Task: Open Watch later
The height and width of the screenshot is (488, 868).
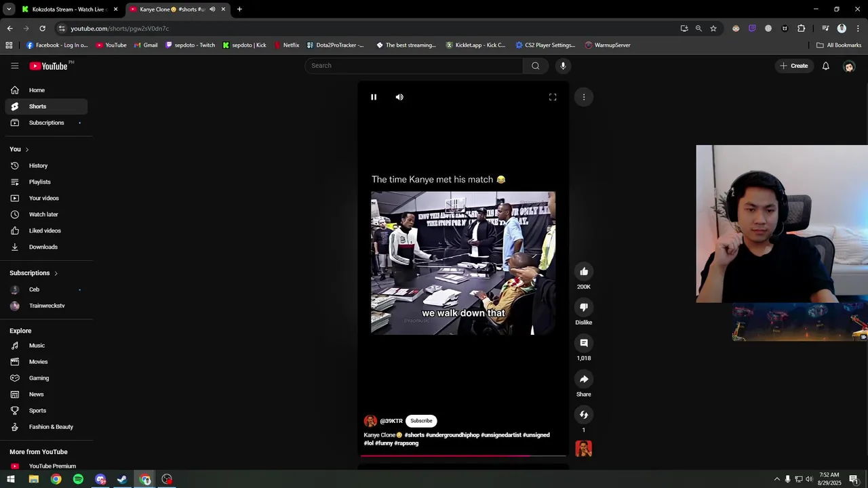Action: click(x=46, y=214)
